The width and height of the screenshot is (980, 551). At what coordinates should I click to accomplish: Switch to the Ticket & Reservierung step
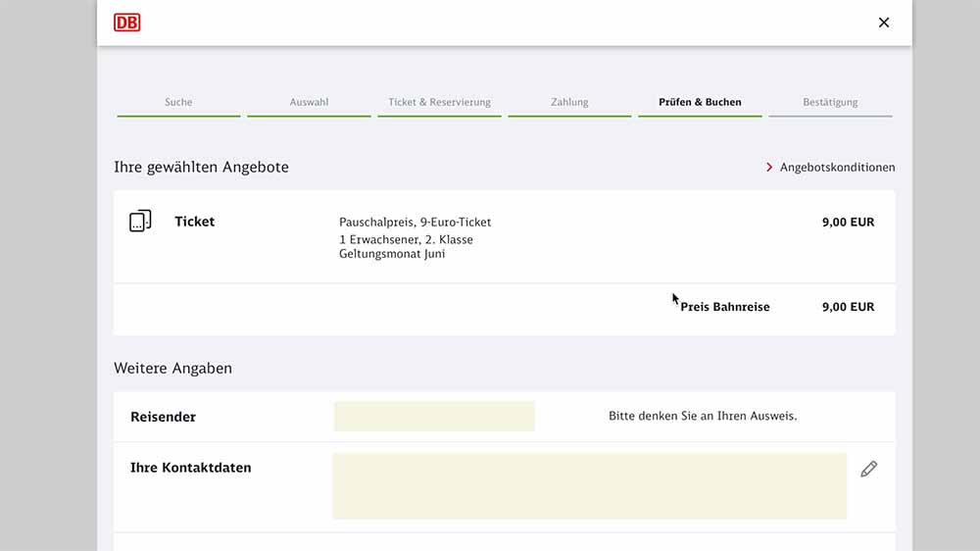[439, 102]
